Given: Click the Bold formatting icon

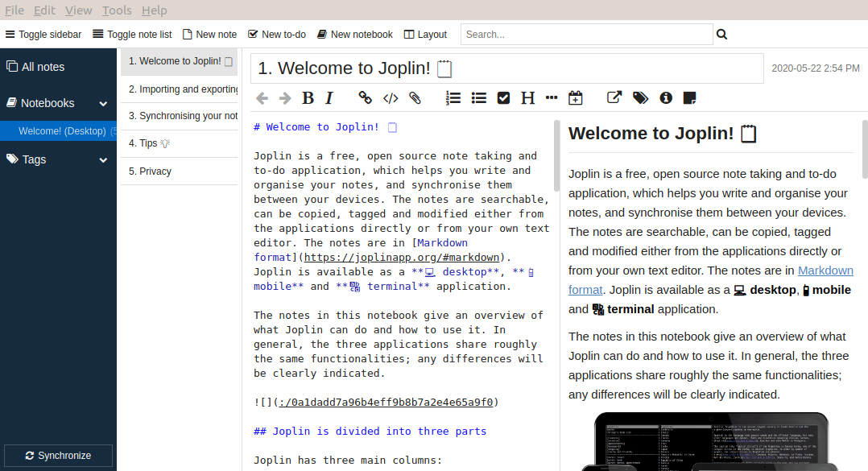Looking at the screenshot, I should [308, 98].
